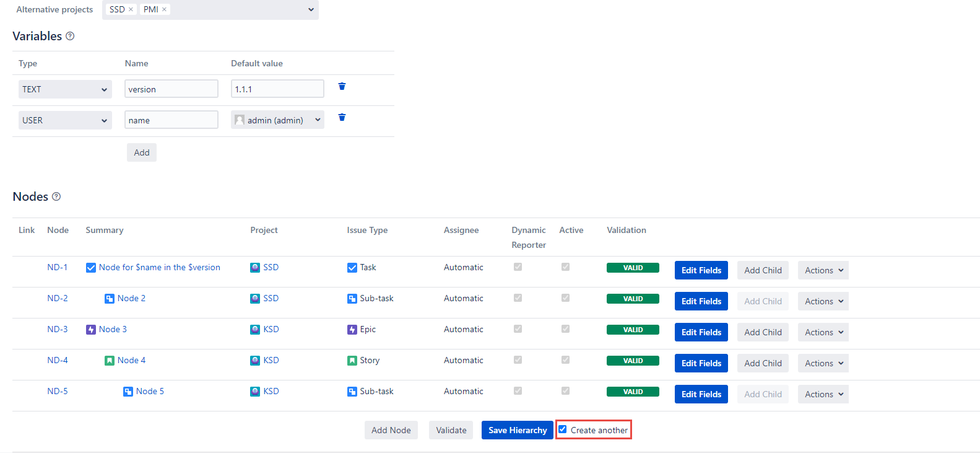
Task: Click the version variable name field
Action: (171, 89)
